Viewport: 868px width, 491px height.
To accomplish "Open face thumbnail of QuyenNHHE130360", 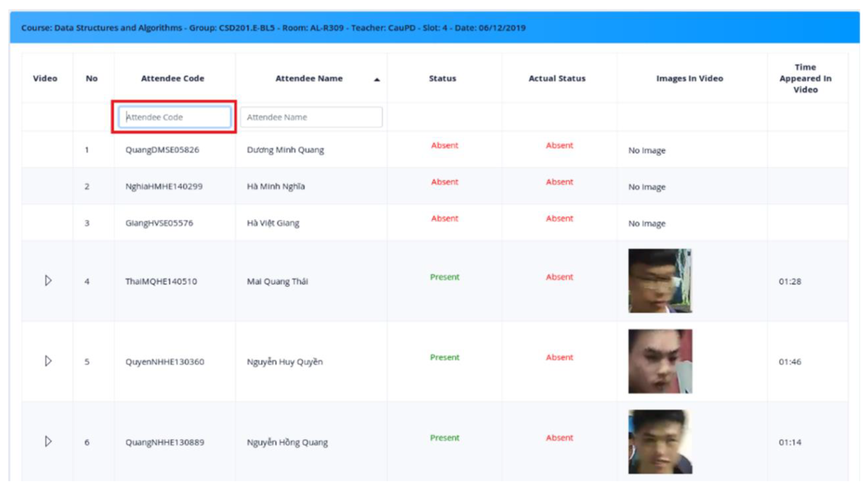I will [660, 361].
